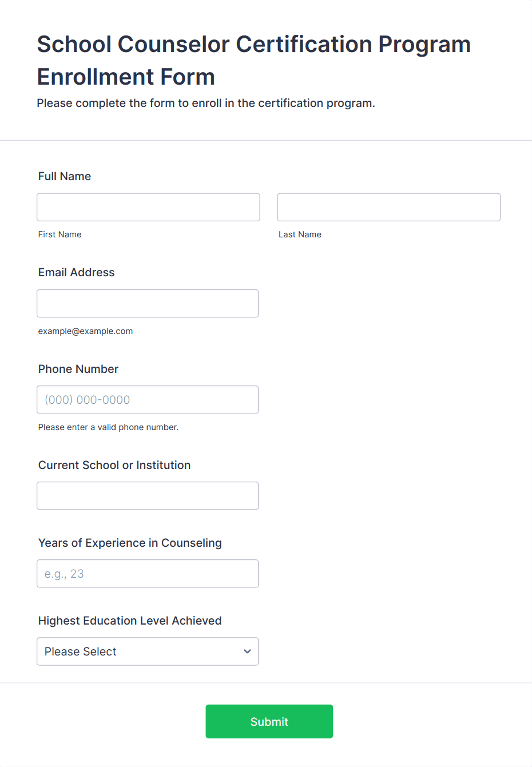Click the Current School or Institution label

(114, 465)
